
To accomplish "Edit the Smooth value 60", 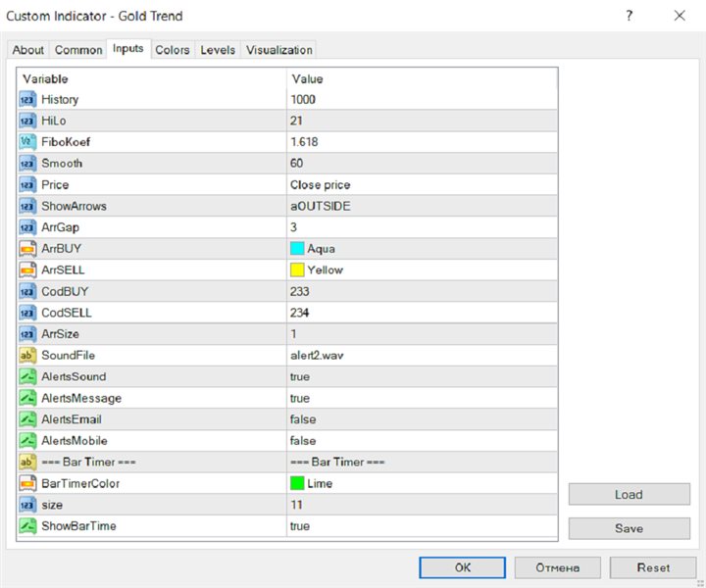I will [422, 164].
